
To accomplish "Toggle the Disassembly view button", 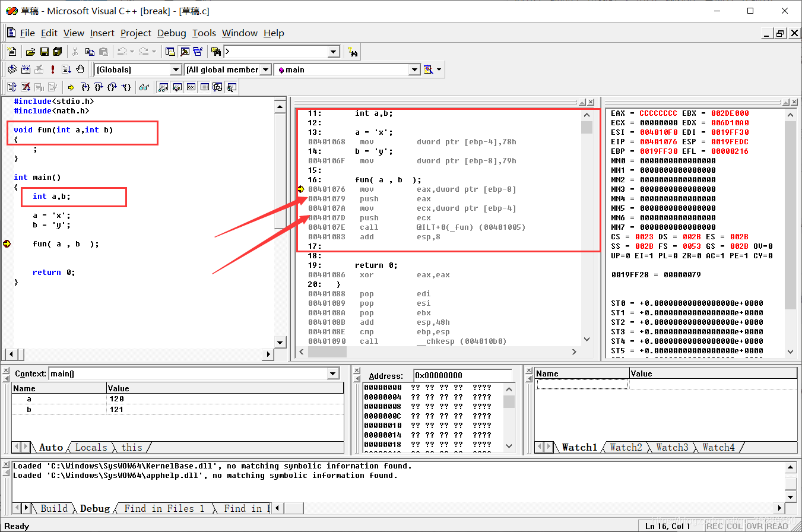I will pos(231,87).
